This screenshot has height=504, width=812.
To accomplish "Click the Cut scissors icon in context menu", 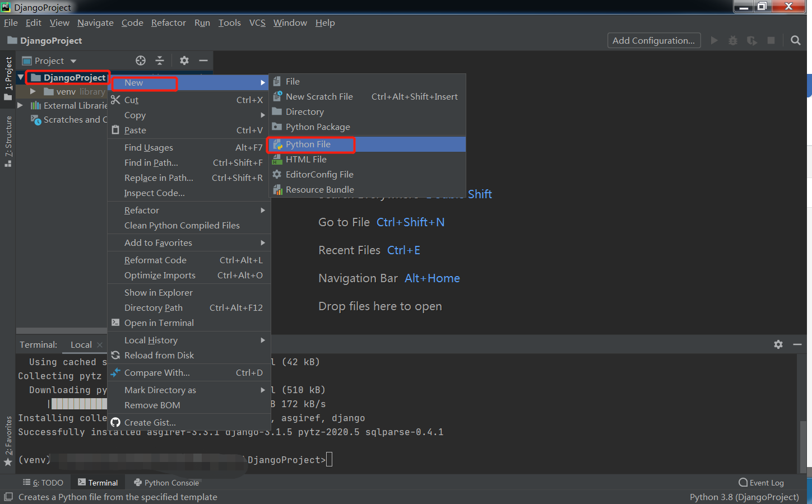I will 115,100.
